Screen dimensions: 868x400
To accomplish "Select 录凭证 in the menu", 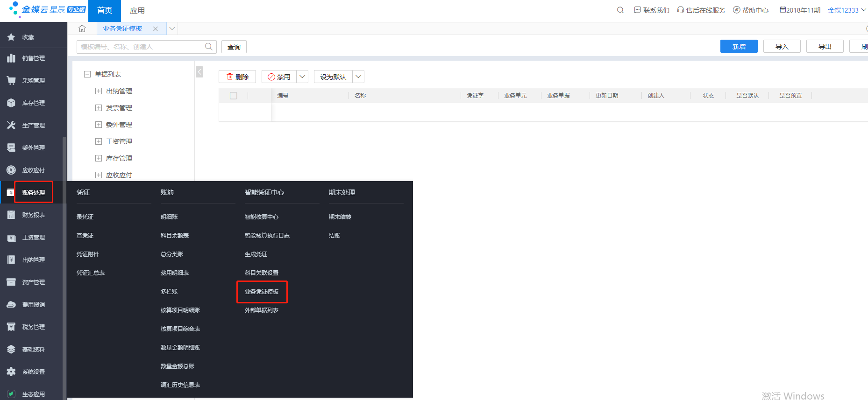I will [85, 217].
